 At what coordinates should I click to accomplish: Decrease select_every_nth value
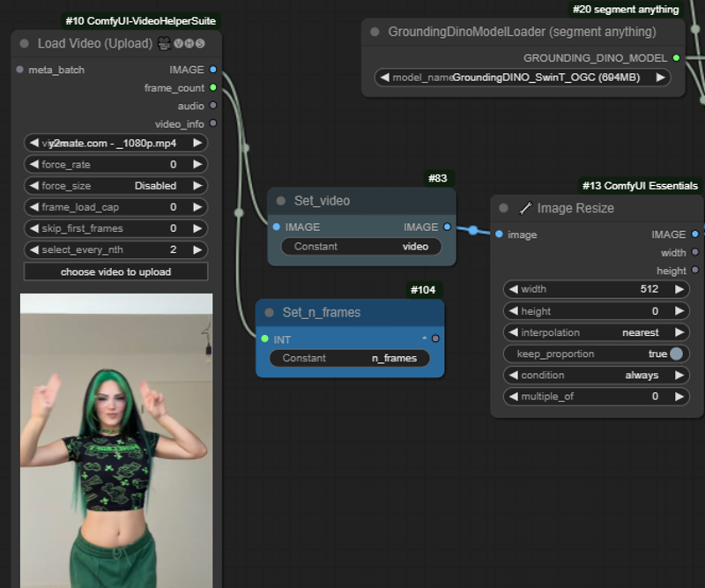click(x=34, y=249)
